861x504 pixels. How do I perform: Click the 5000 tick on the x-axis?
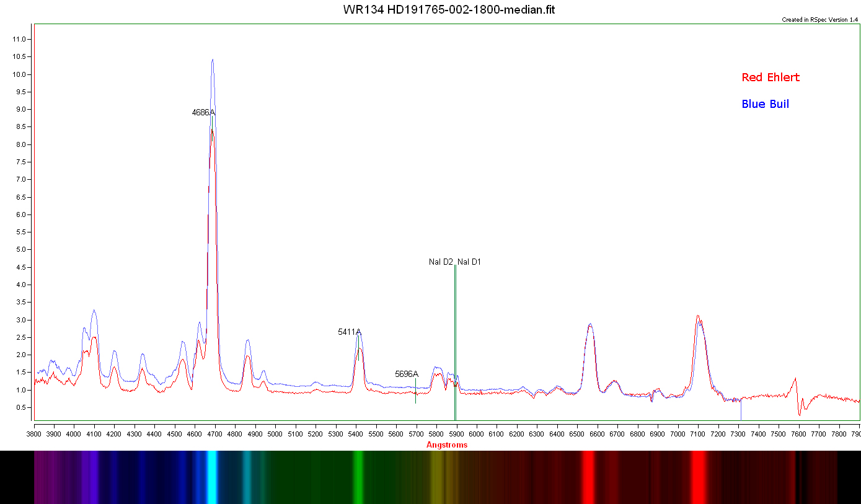(x=275, y=434)
